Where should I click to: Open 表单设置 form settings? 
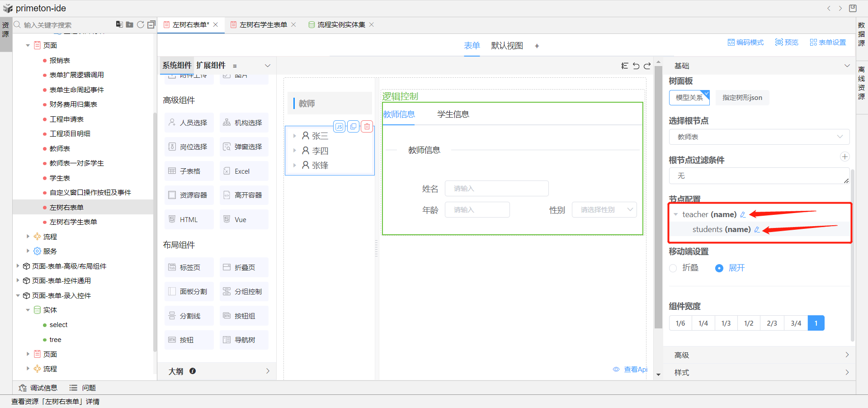[828, 43]
